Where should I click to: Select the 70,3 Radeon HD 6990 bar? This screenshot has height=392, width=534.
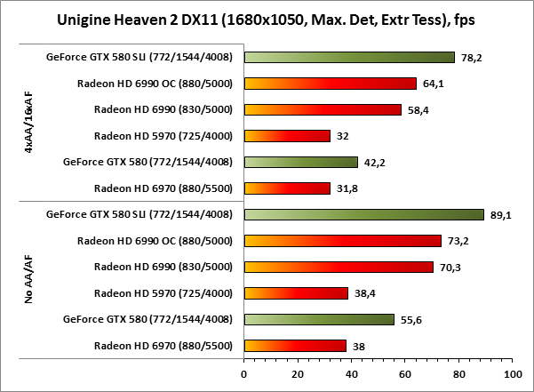[x=339, y=267]
